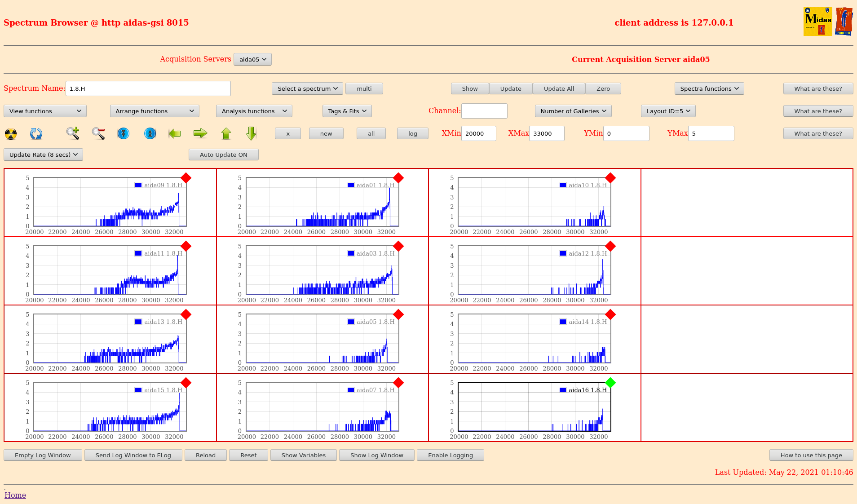Open the Layout ID=5 dropdown

[668, 111]
